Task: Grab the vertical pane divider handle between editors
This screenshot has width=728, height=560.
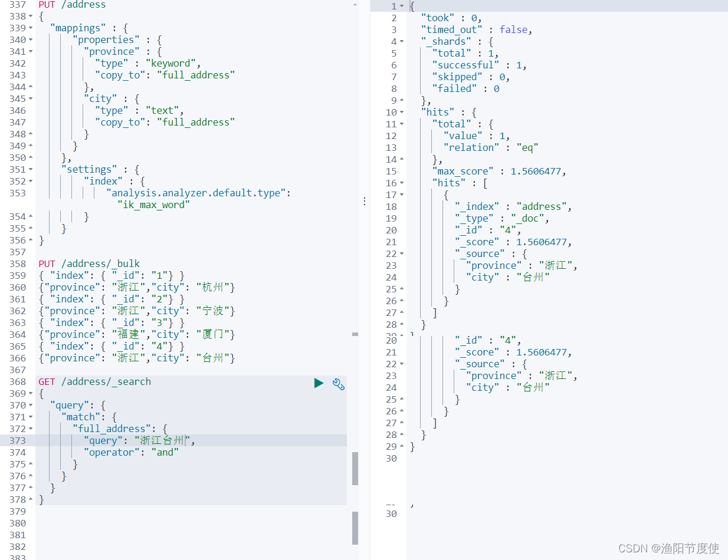Action: click(x=365, y=201)
